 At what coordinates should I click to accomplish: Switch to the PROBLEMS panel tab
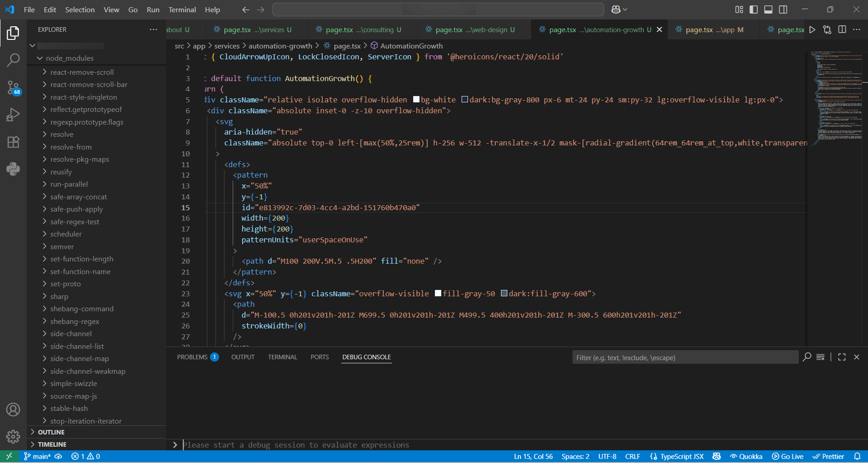192,357
